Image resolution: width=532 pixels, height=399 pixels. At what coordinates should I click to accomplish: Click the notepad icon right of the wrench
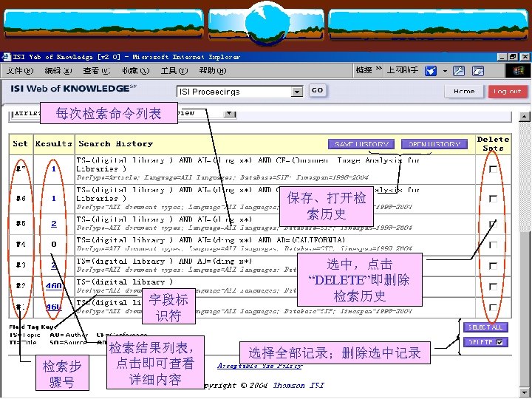click(478, 71)
